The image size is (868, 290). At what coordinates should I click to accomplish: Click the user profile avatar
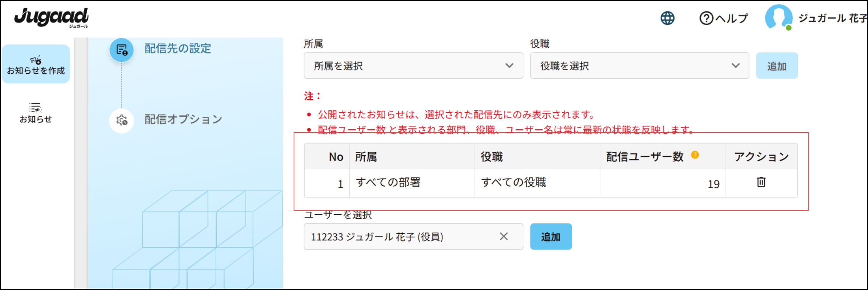click(778, 18)
